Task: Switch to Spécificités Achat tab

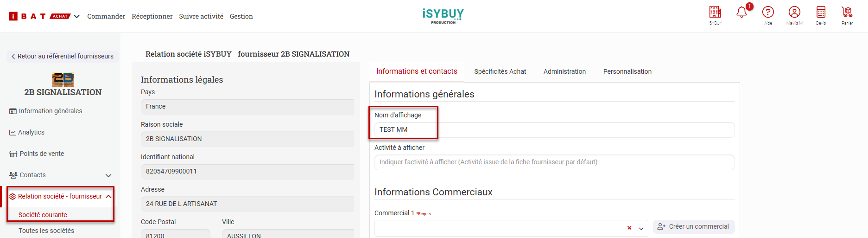Action: 500,71
